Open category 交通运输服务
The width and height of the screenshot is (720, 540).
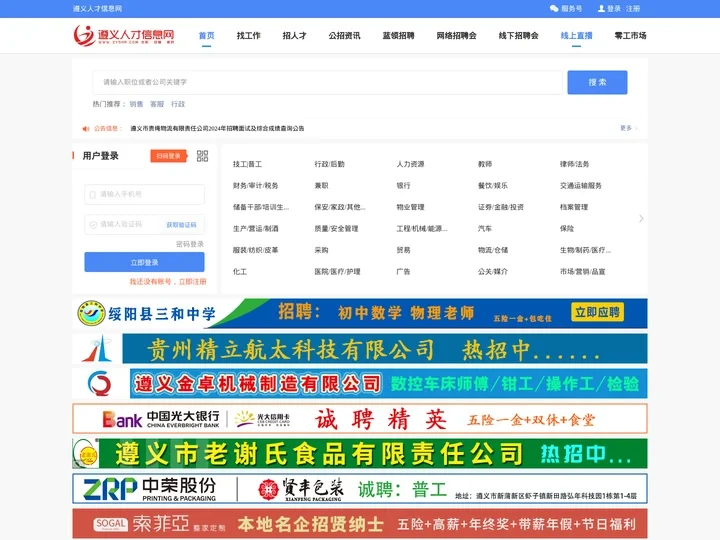point(581,186)
